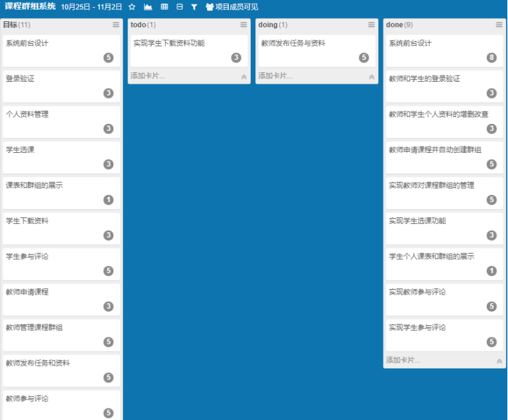Collapse the todo add-card chevron
This screenshot has height=420, width=508.
click(244, 77)
